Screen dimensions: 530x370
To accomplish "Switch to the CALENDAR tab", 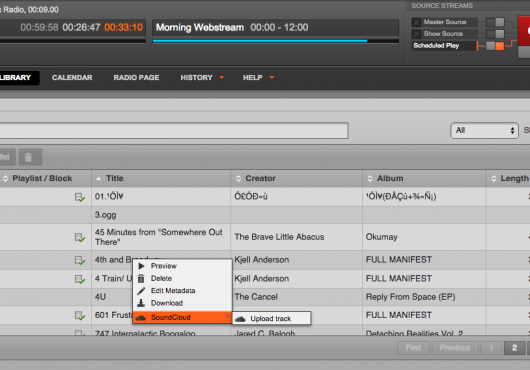I will 72,78.
